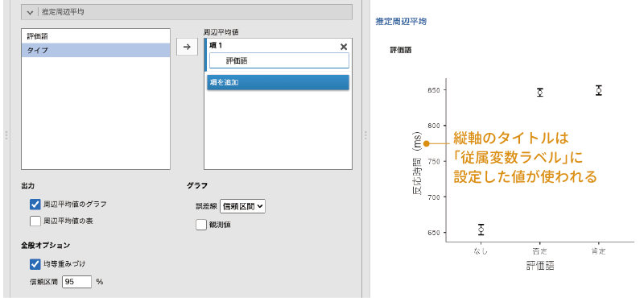Screen dimensions: 644x298
Task: Click the なし data point in the plot
Action: coord(481,230)
